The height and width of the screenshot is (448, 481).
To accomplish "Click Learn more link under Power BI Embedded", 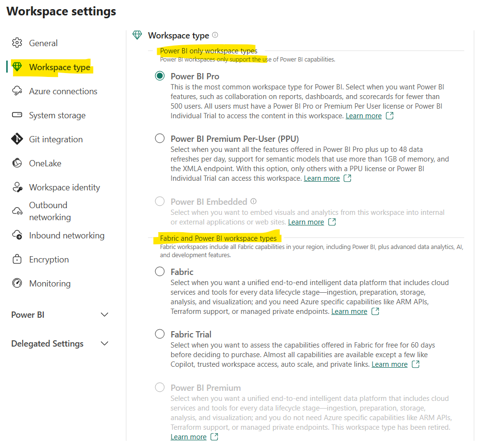I will point(306,222).
